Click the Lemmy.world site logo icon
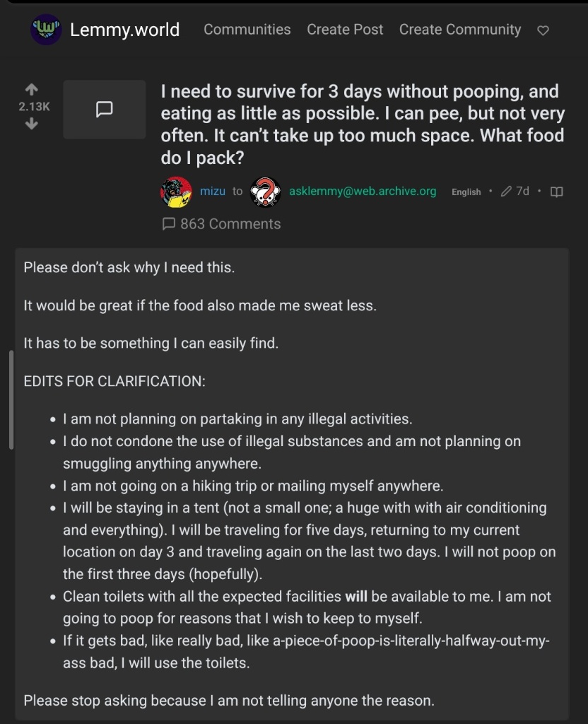This screenshot has width=588, height=724. [46, 30]
